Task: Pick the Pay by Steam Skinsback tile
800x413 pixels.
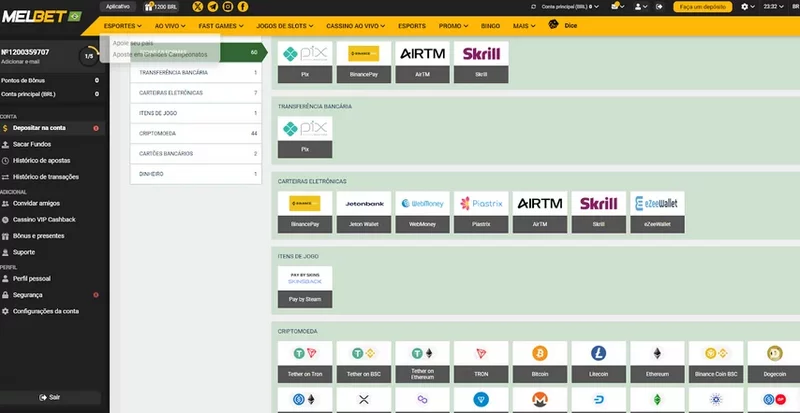Action: point(305,285)
